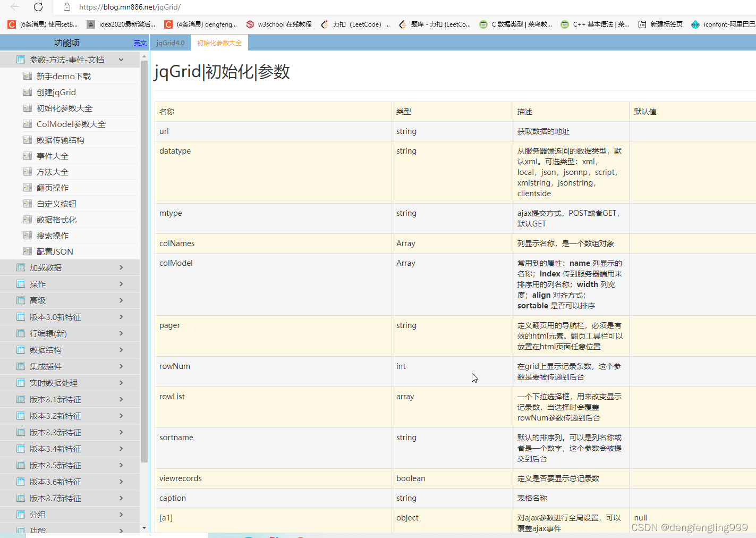Image resolution: width=756 pixels, height=538 pixels.
Task: Click the document icon beside 新手demo下载
Action: [x=28, y=75]
